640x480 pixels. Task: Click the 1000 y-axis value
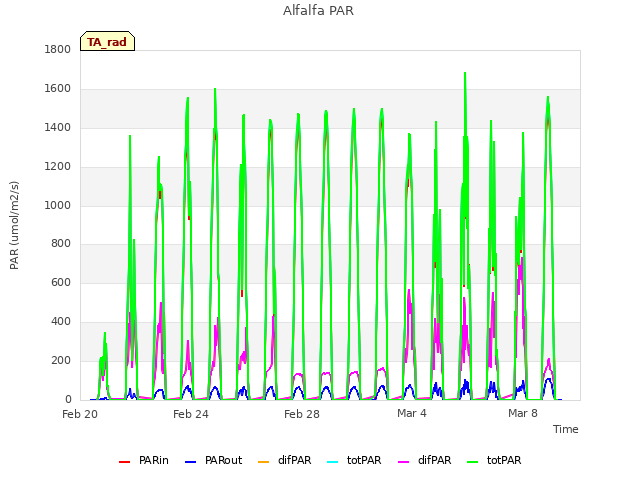click(x=58, y=205)
